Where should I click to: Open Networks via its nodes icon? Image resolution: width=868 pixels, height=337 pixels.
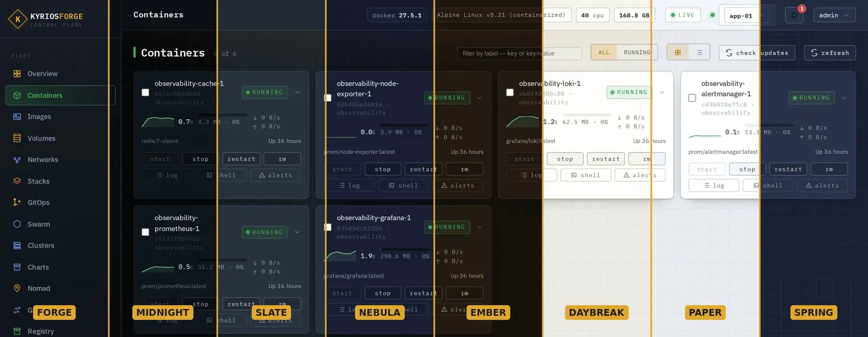tap(17, 160)
